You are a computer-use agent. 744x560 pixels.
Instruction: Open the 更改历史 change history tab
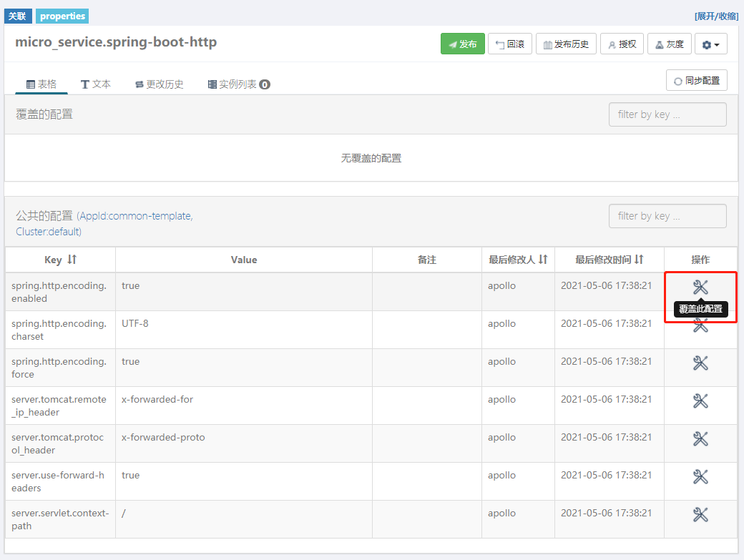click(159, 84)
